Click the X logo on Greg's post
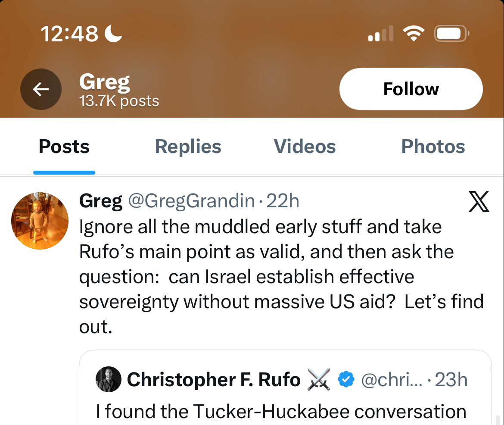The image size is (504, 425). 479,202
